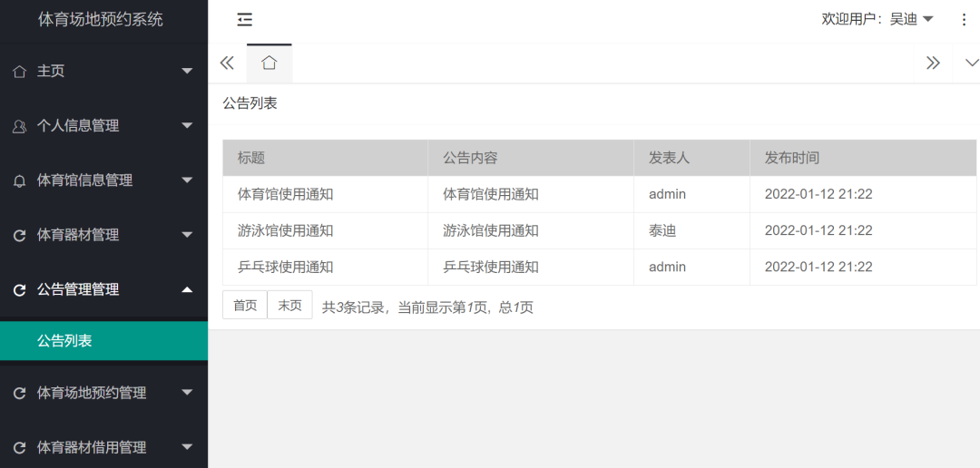Click the house icon beside 主页
The image size is (980, 468).
[19, 72]
